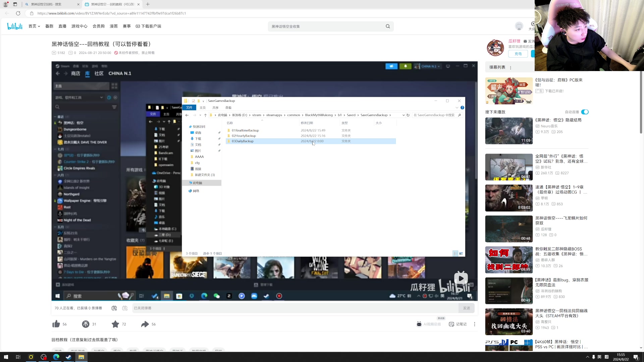Open the 会员购 nav item
The image size is (644, 362).
coord(99,26)
